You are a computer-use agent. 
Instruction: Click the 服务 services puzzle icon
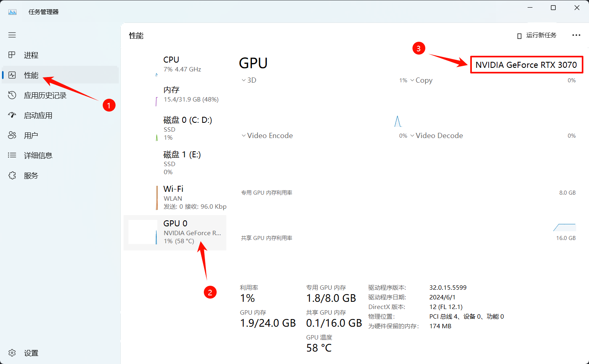pos(12,175)
